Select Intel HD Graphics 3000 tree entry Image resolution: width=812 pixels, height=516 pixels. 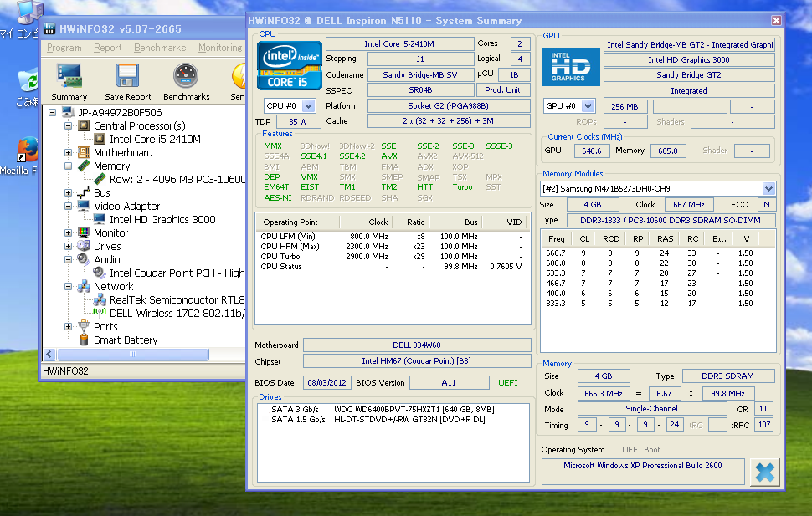pos(162,219)
